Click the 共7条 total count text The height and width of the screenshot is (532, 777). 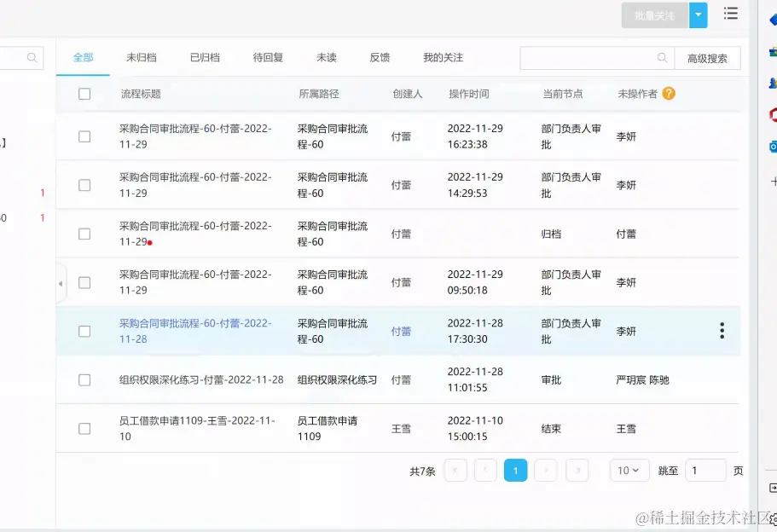(x=422, y=471)
